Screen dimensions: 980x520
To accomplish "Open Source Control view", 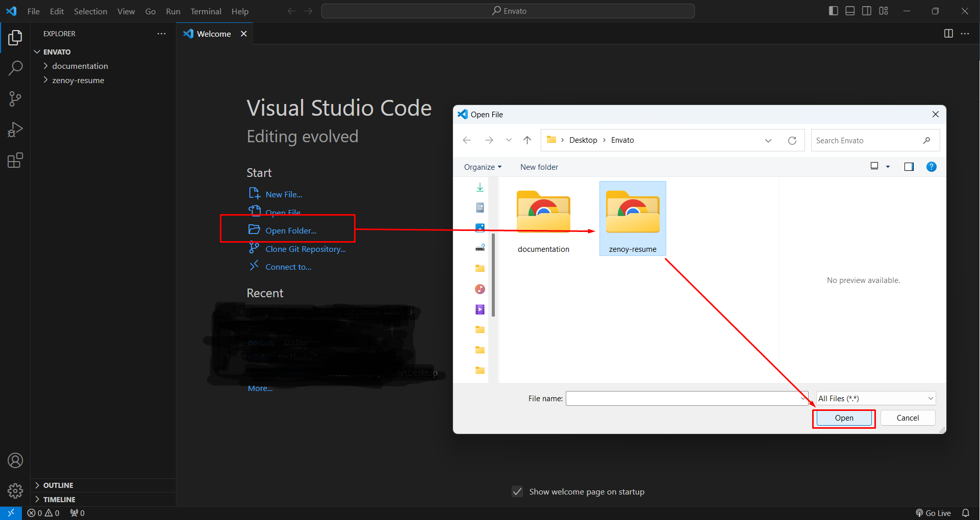I will (x=15, y=99).
